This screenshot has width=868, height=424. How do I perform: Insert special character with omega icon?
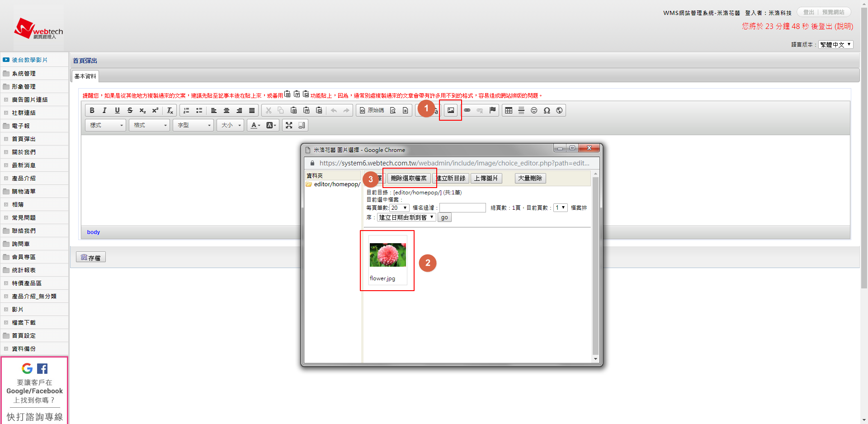(547, 110)
